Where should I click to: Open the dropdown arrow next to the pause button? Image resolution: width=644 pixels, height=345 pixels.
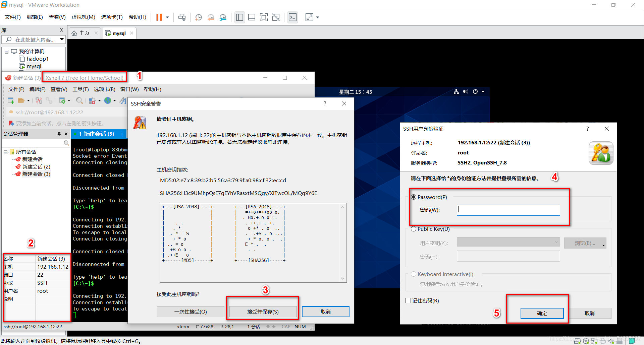(x=167, y=17)
